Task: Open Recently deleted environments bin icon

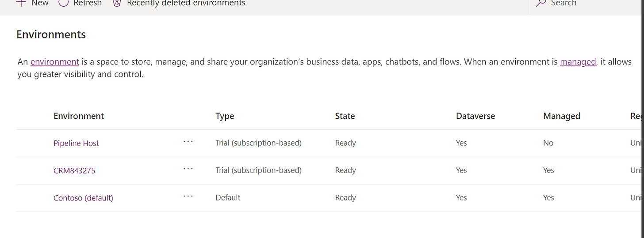Action: point(117,3)
